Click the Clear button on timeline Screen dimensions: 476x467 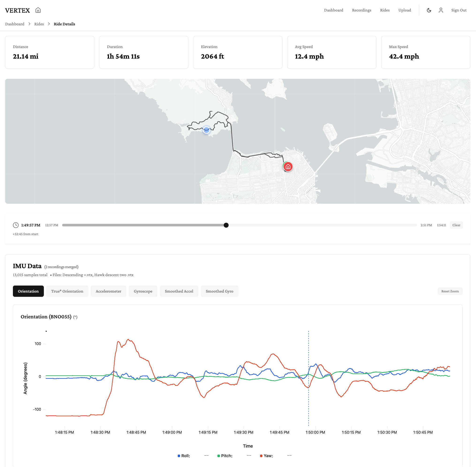(456, 225)
